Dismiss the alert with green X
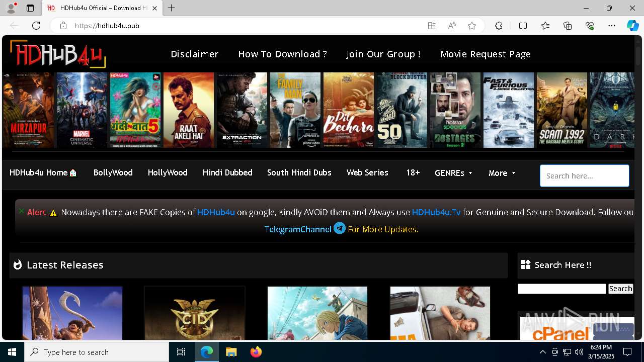Viewport: 644px width, 362px height. point(22,211)
